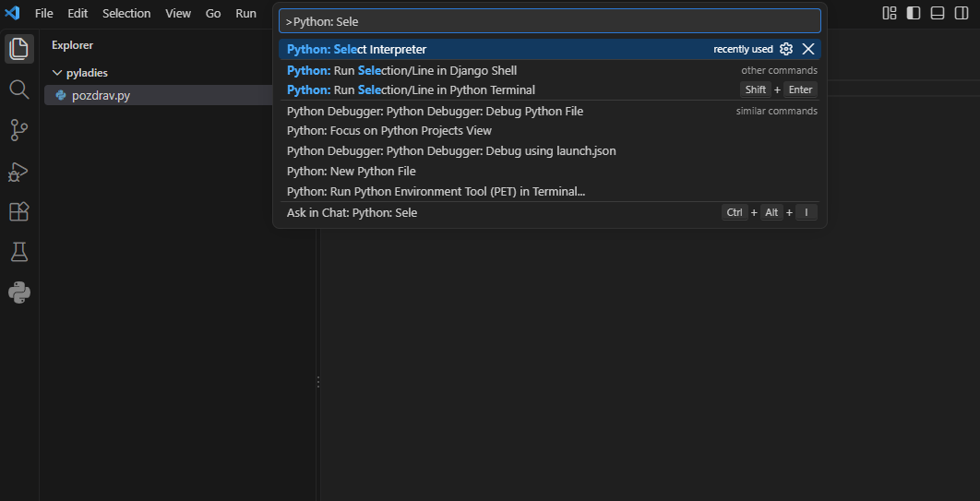Select Ask in Chat: Python: Sele
Image resolution: width=980 pixels, height=501 pixels.
(549, 213)
